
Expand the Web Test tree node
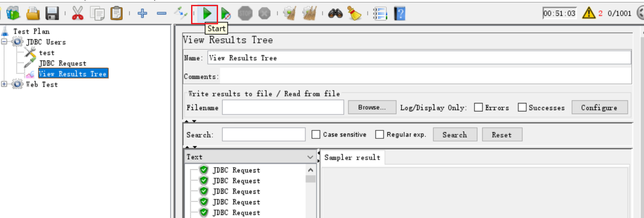coord(5,84)
